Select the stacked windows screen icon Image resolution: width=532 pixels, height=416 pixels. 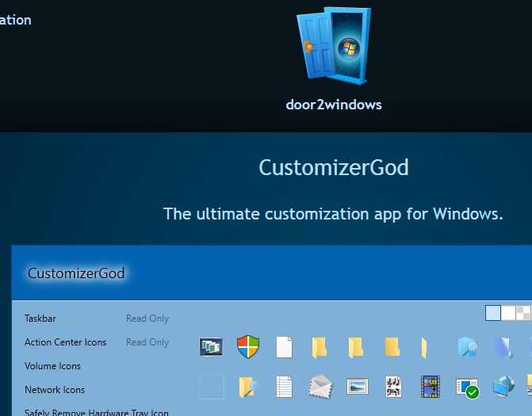click(x=211, y=347)
